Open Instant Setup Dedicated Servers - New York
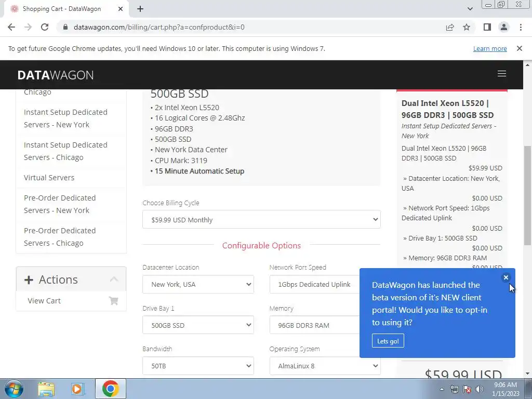Viewport: 532px width, 399px height. (65, 118)
